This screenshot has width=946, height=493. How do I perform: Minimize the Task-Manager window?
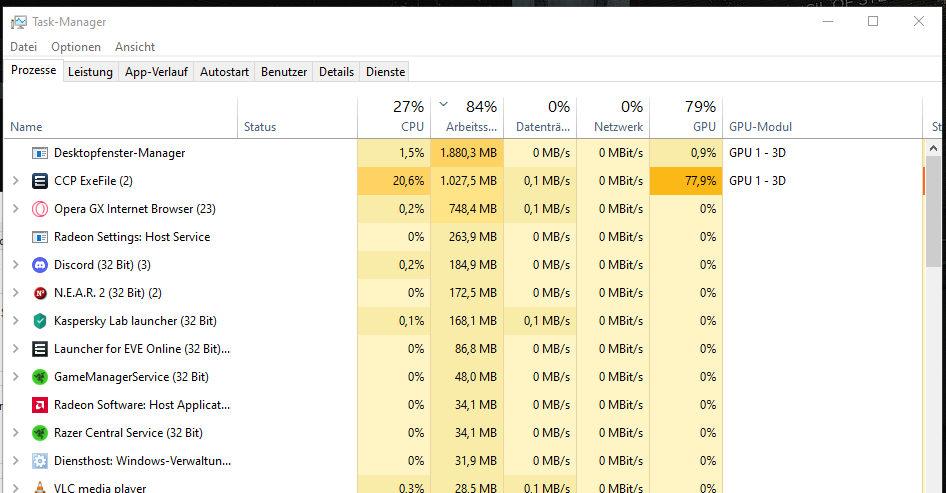click(828, 22)
